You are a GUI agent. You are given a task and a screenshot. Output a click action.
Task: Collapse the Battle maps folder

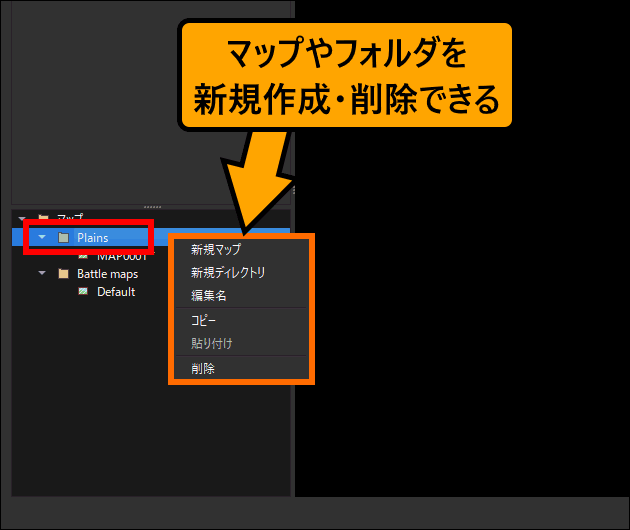42,274
